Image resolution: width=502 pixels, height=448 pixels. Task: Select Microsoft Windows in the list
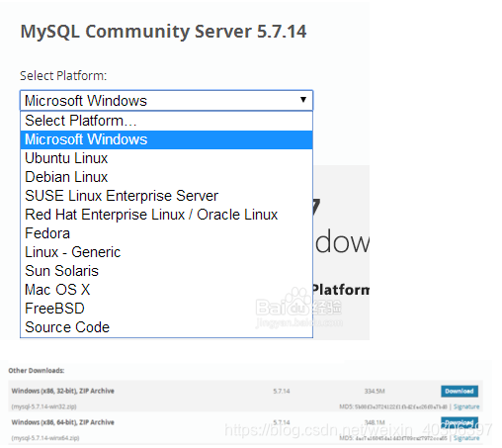pyautogui.click(x=166, y=139)
